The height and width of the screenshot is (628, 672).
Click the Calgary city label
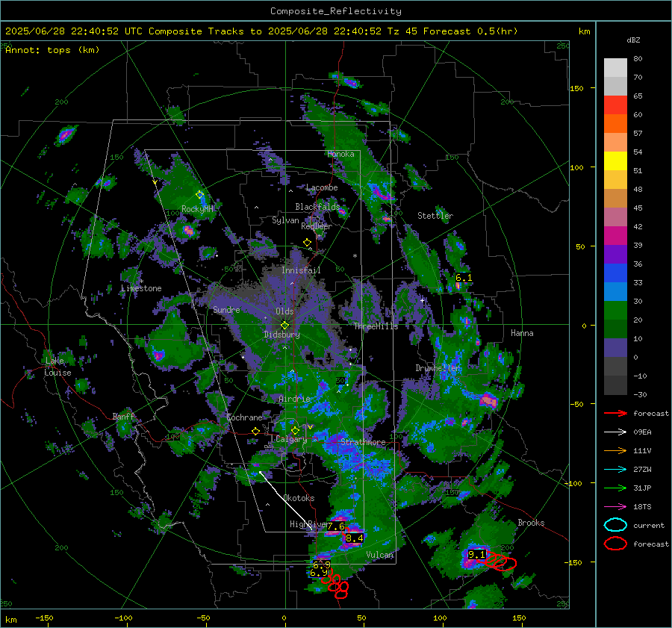(x=291, y=439)
